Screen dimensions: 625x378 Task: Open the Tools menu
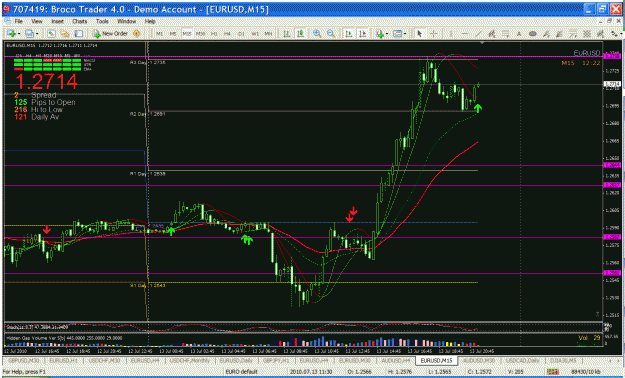[102, 21]
